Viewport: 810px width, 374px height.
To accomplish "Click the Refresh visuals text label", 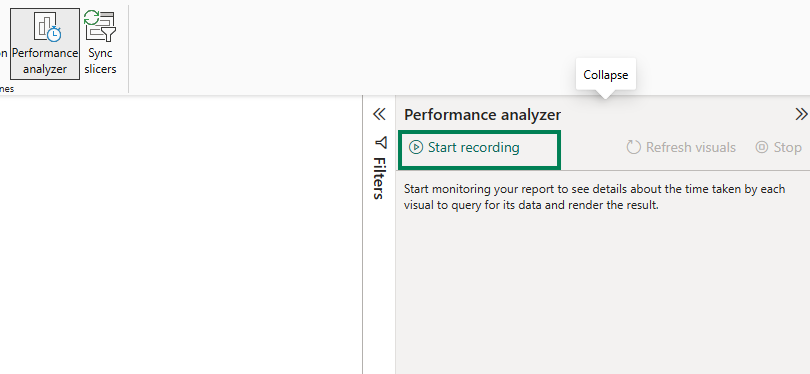I will pyautogui.click(x=691, y=147).
